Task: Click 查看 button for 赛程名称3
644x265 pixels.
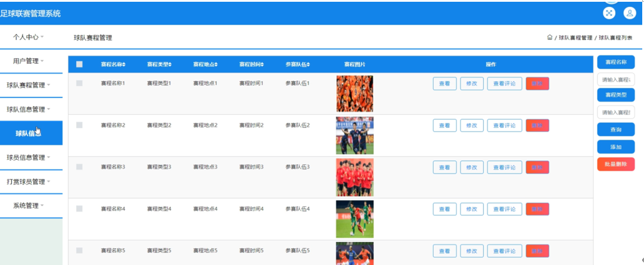Action: [444, 168]
